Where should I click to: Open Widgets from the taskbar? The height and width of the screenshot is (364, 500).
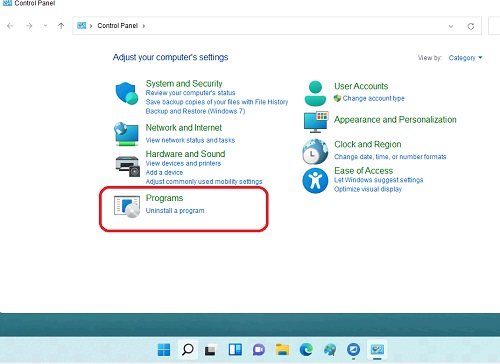235,350
